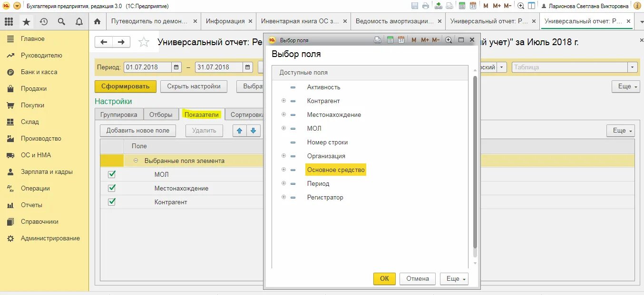Click the home page icon
This screenshot has height=295, width=644.
98,21
